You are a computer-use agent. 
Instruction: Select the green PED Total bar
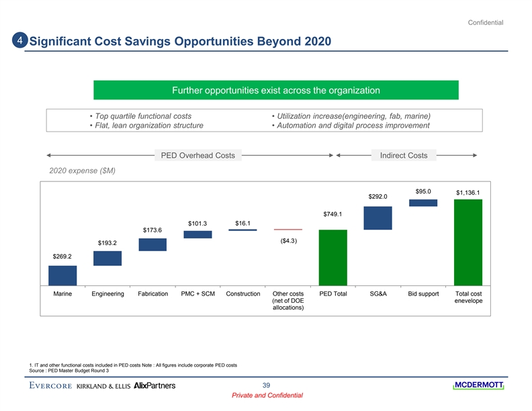(332, 257)
